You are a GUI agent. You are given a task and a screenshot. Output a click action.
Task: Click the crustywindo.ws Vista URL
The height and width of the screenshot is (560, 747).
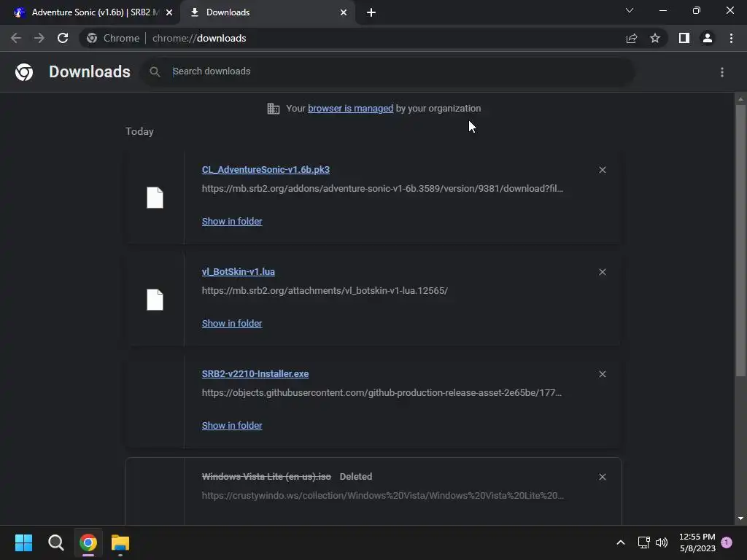point(382,496)
